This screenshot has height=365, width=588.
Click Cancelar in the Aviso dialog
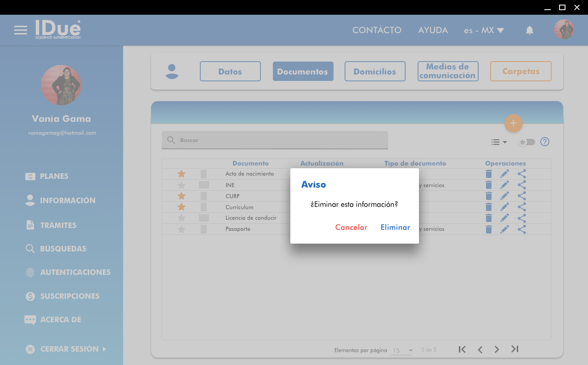coord(351,228)
